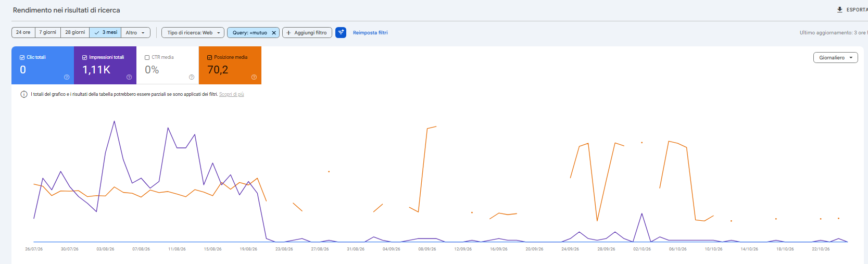Viewport: 868px width, 264px height.
Task: Select the 3 mesi date range
Action: [105, 32]
